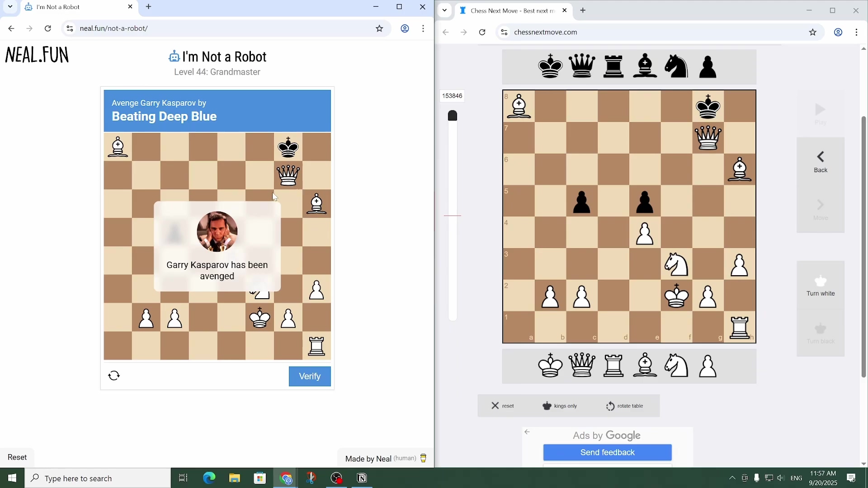
Task: Click the reset board button on chessnextmove
Action: [x=503, y=406]
